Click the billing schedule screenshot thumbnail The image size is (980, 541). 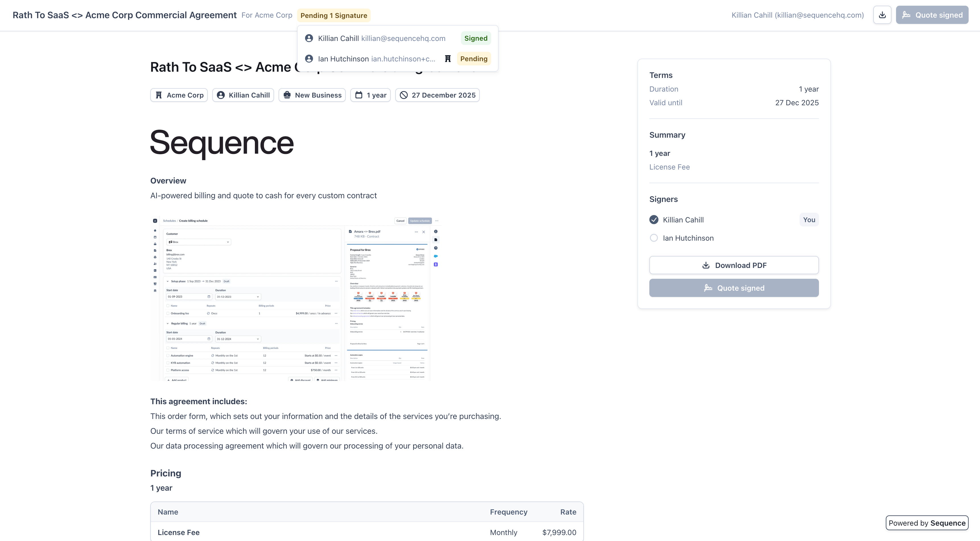click(x=296, y=298)
